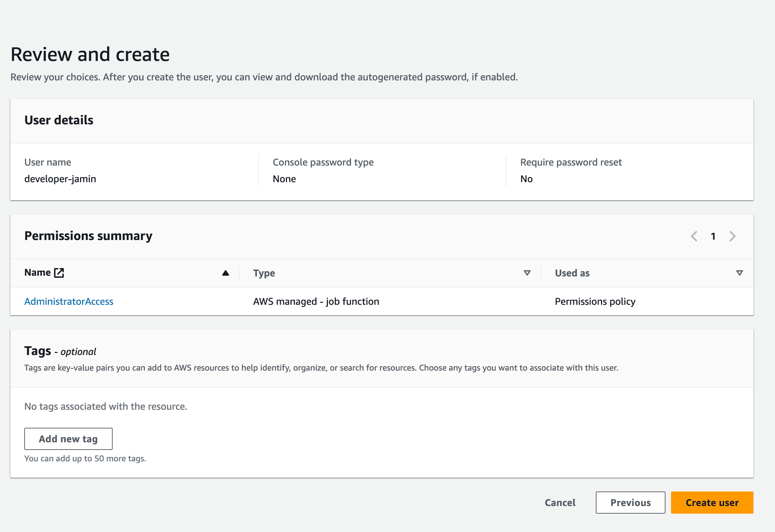The image size is (775, 532).
Task: Click the AdministratorAccess policy link
Action: (69, 301)
